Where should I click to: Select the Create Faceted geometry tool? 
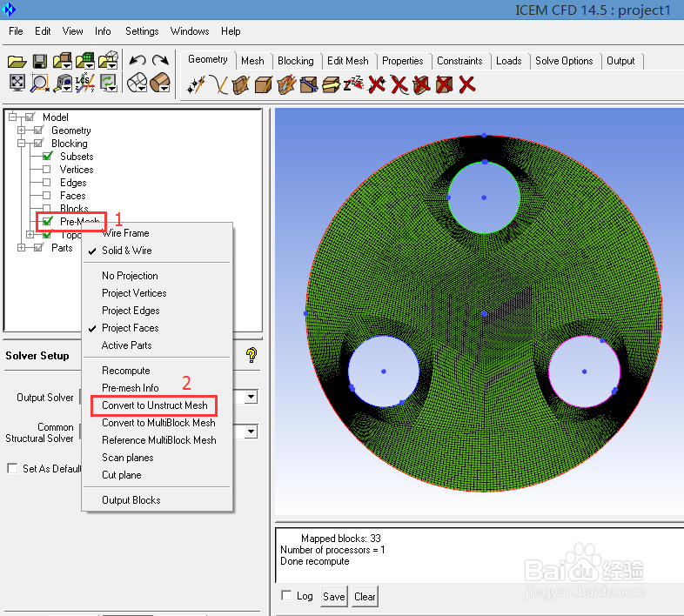tap(286, 84)
